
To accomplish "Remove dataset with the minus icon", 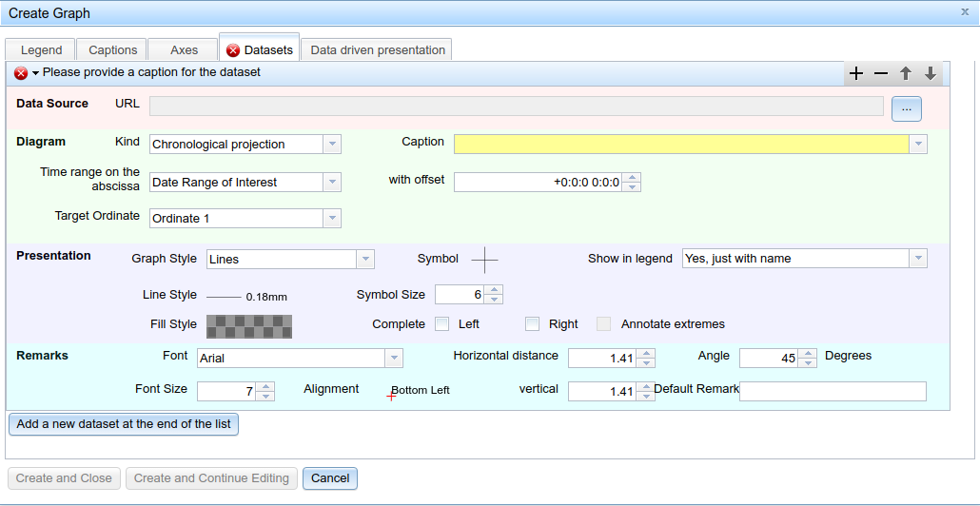I will pos(881,74).
